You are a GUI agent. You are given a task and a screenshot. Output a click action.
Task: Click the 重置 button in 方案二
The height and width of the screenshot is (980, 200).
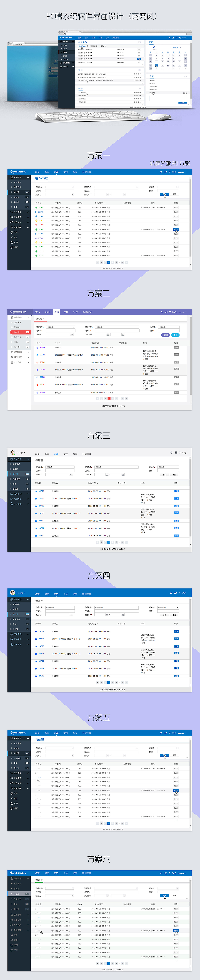click(175, 335)
